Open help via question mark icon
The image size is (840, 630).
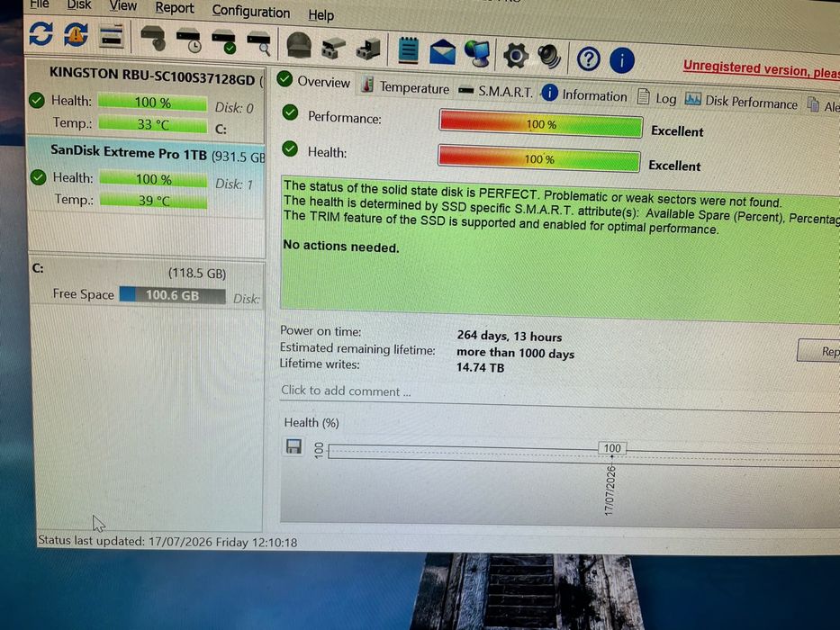point(588,58)
